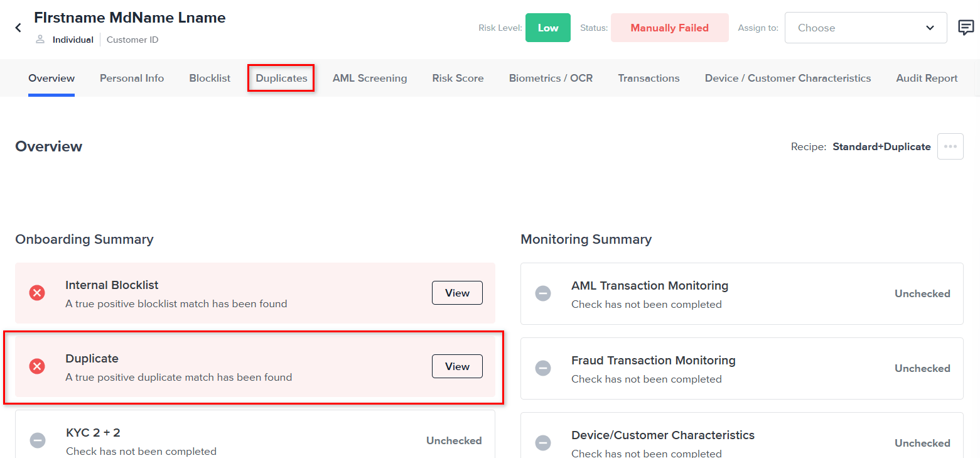Switch to the Duplicates tab

281,79
